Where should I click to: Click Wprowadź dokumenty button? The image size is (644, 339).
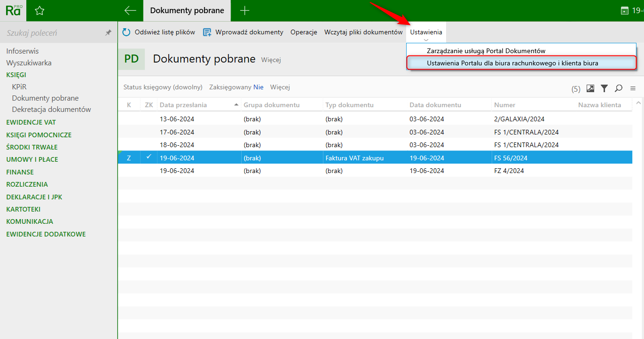(243, 32)
